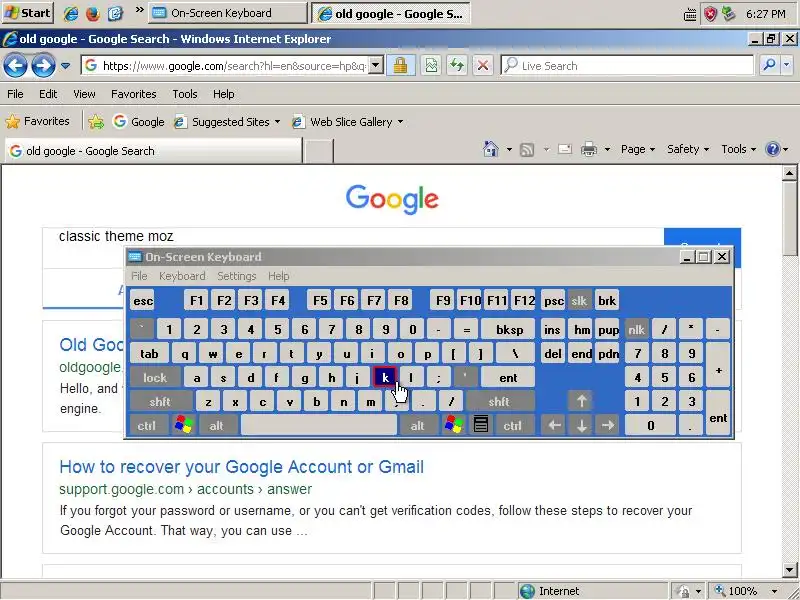Viewport: 800px width, 600px height.
Task: Click the Print icon in command bar
Action: point(589,149)
